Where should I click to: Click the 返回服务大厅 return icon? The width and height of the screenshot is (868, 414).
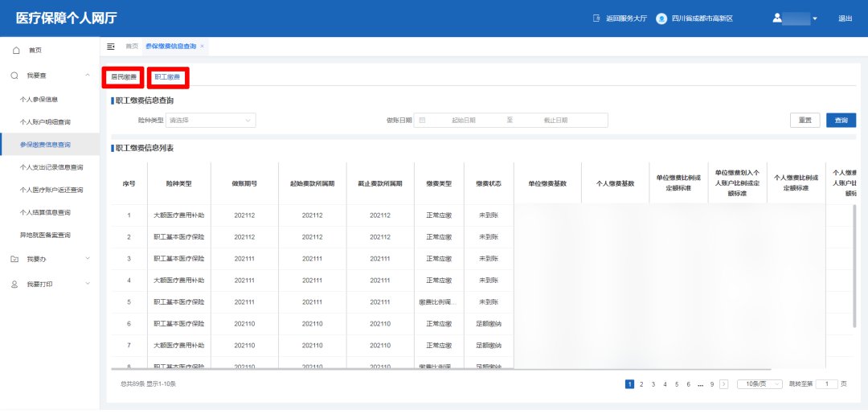click(596, 18)
